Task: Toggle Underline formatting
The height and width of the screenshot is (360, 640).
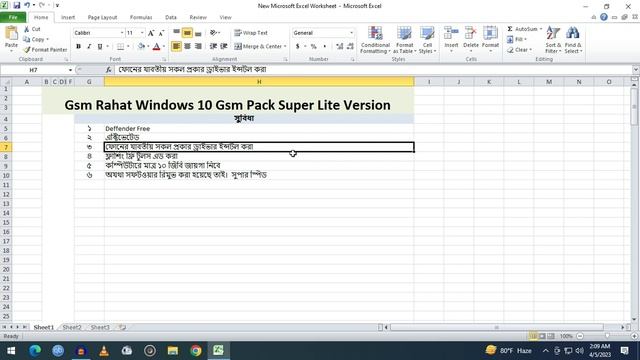Action: [100, 47]
